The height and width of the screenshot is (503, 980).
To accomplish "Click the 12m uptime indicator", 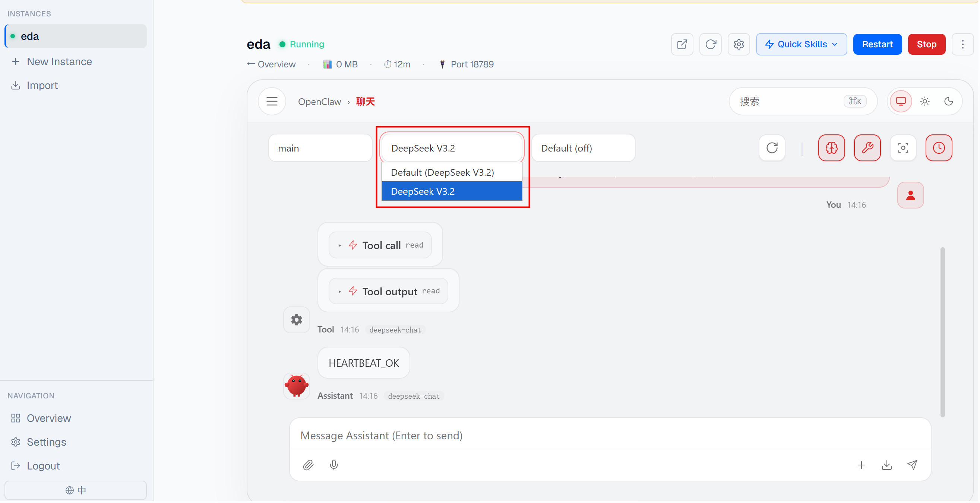I will 397,65.
